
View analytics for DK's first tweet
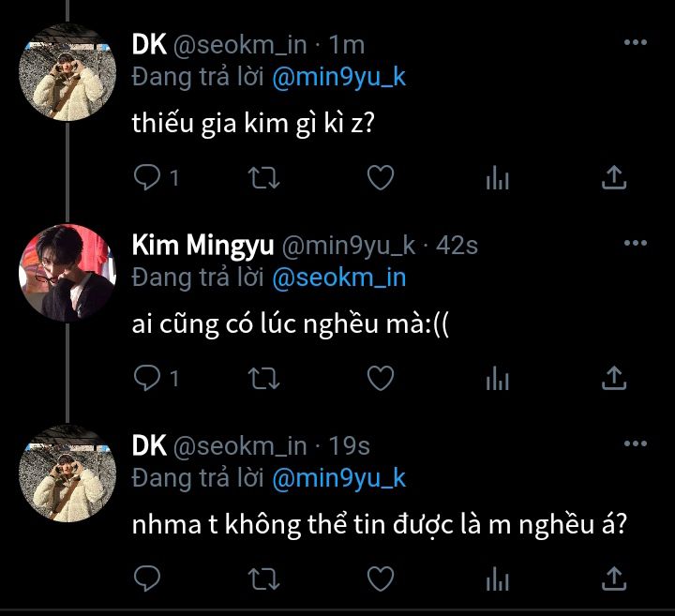(497, 177)
